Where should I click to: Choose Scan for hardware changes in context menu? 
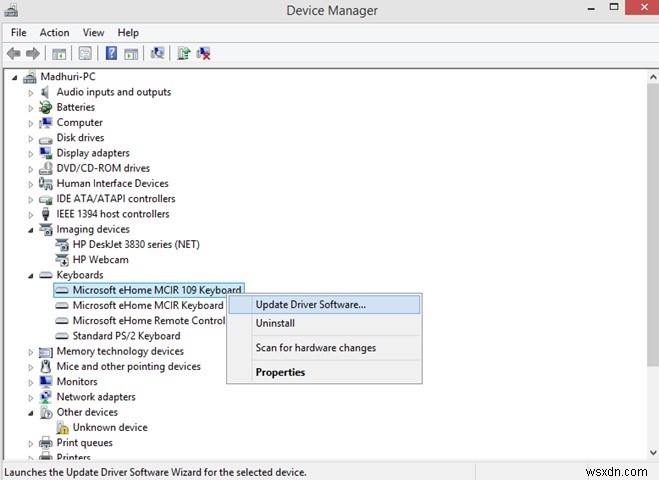pos(324,348)
